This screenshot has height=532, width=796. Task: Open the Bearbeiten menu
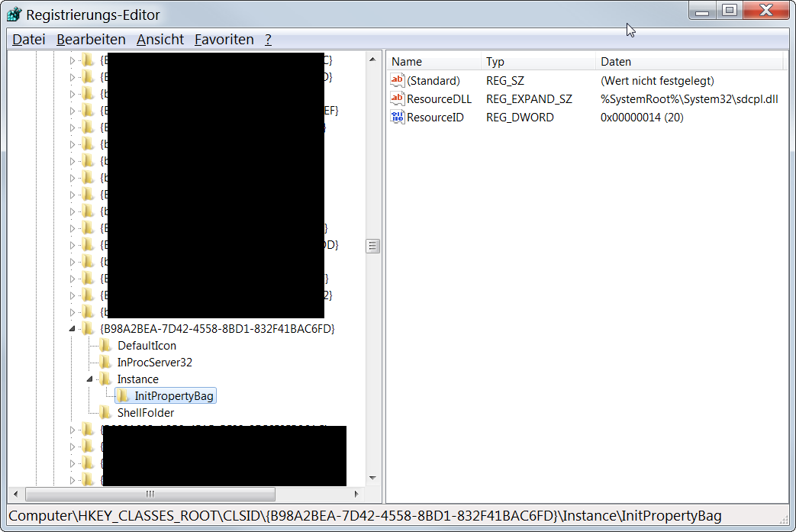point(91,40)
